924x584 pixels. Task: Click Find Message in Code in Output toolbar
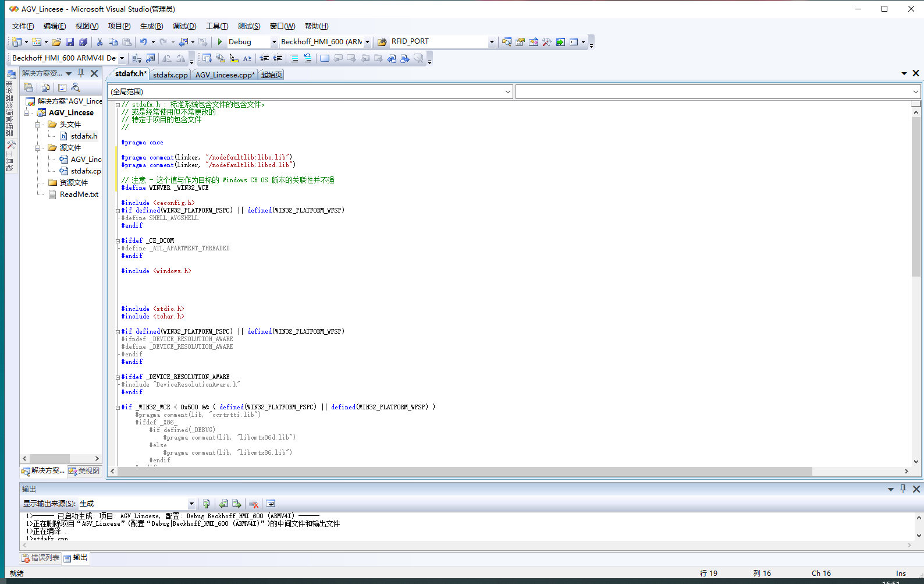(x=207, y=504)
